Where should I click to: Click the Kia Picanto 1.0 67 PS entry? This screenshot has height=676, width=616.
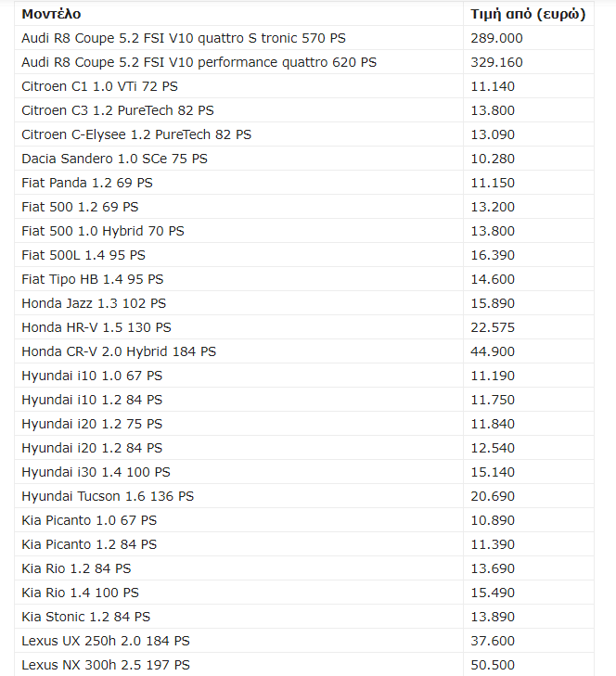tap(89, 520)
